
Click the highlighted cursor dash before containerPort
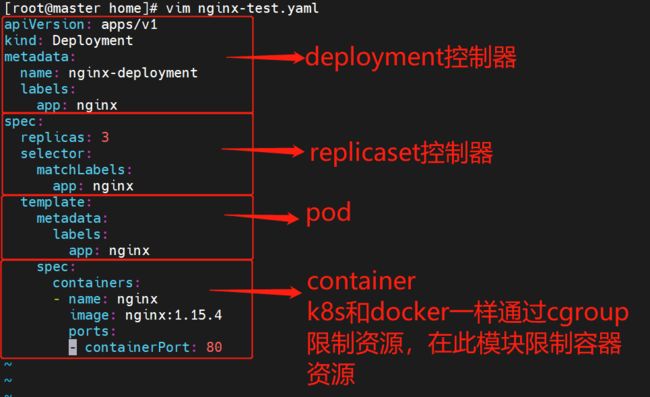73,347
